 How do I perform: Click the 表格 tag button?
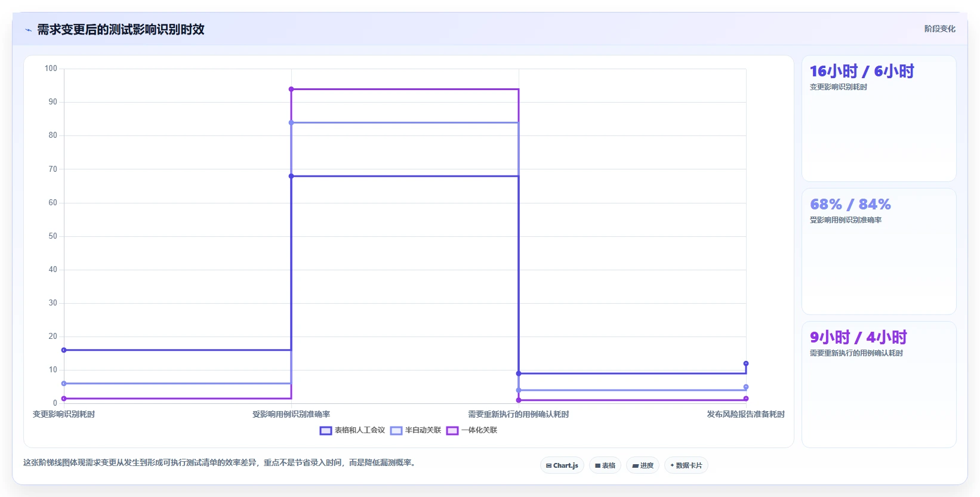[605, 465]
